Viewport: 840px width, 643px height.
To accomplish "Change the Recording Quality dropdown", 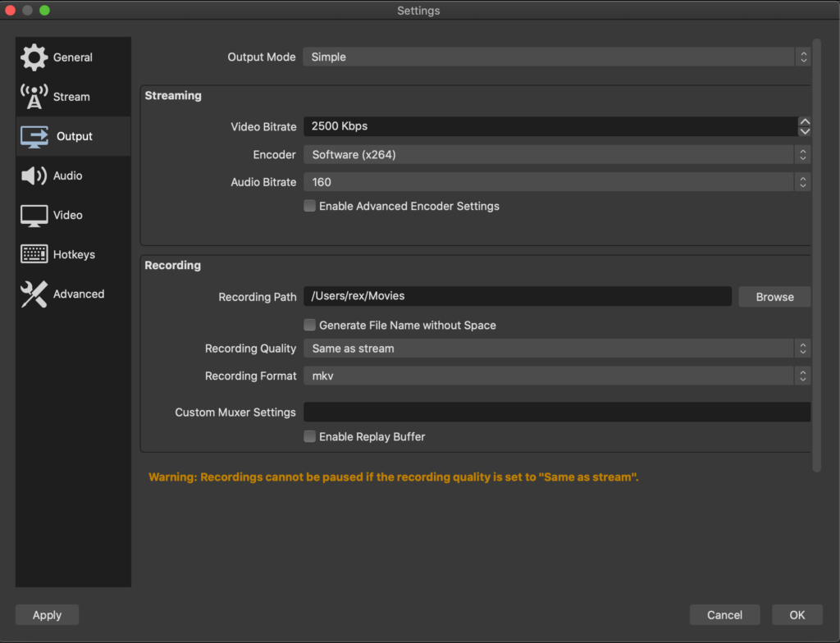I will coord(557,349).
